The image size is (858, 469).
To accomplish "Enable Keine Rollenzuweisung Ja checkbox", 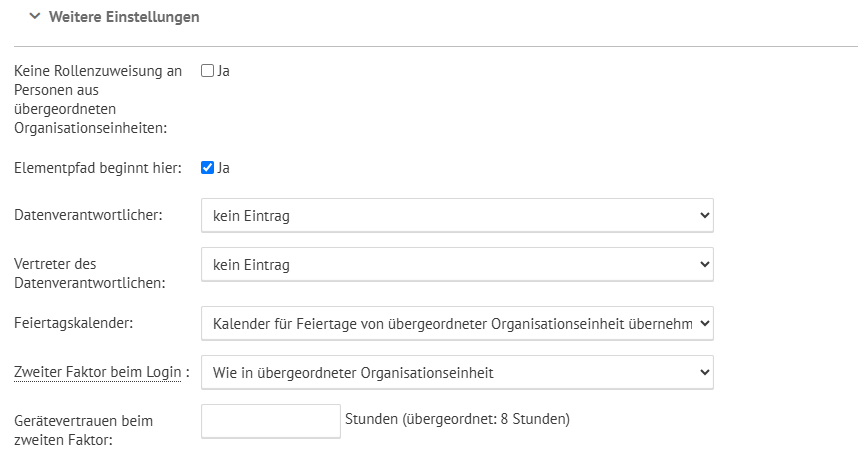I will (207, 71).
